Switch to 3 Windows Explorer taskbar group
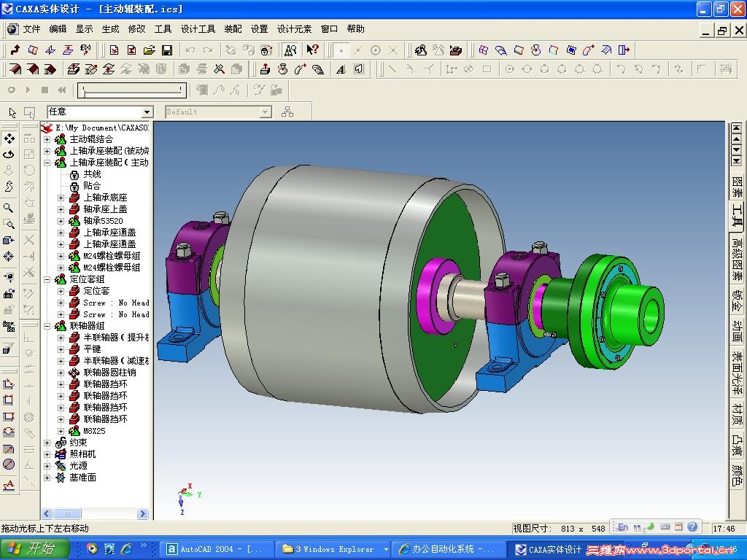 pos(333,549)
